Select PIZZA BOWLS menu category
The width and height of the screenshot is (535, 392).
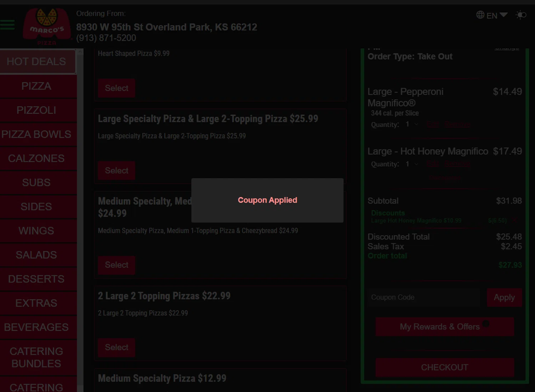coord(38,134)
